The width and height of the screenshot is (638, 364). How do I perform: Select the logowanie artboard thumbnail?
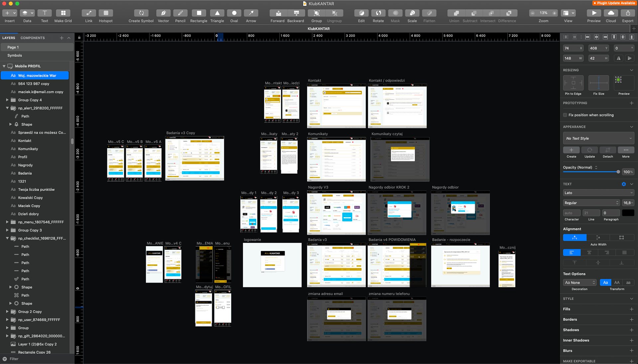272,265
